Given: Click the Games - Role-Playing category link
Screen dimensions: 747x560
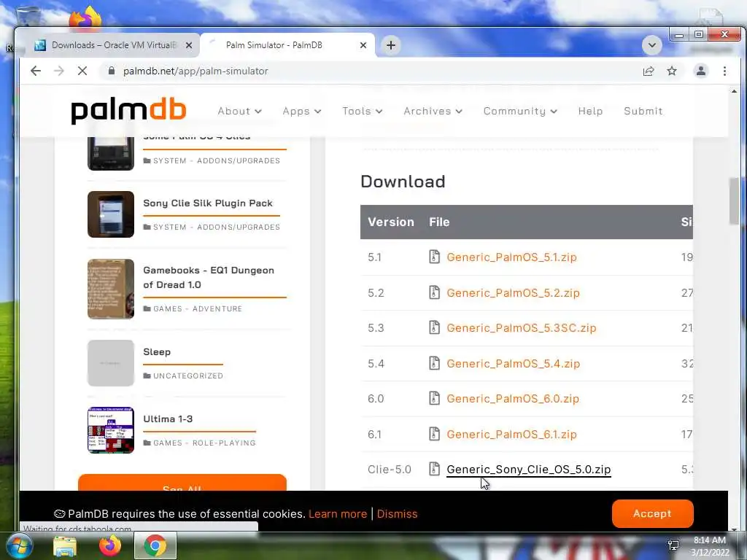Looking at the screenshot, I should click(204, 443).
